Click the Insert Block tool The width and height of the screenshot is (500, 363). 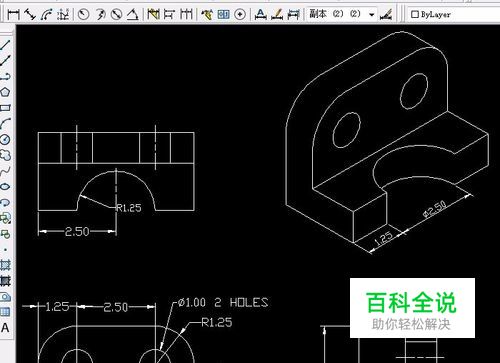5,218
